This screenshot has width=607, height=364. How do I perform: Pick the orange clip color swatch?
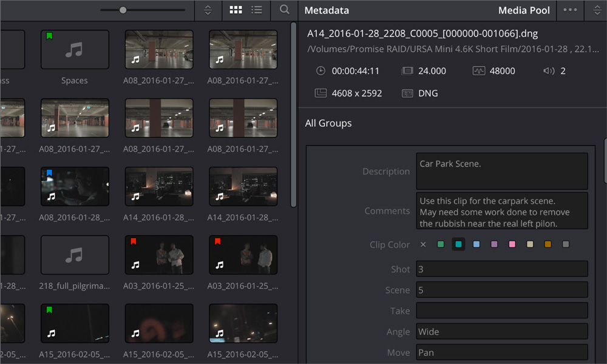pyautogui.click(x=548, y=244)
